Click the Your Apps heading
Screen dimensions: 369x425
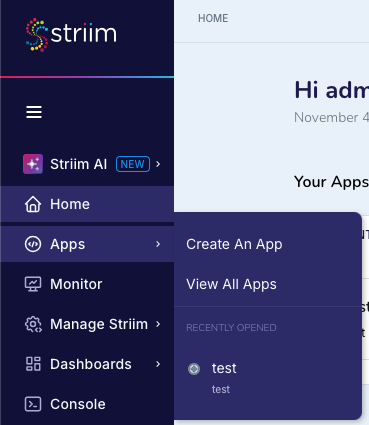331,182
